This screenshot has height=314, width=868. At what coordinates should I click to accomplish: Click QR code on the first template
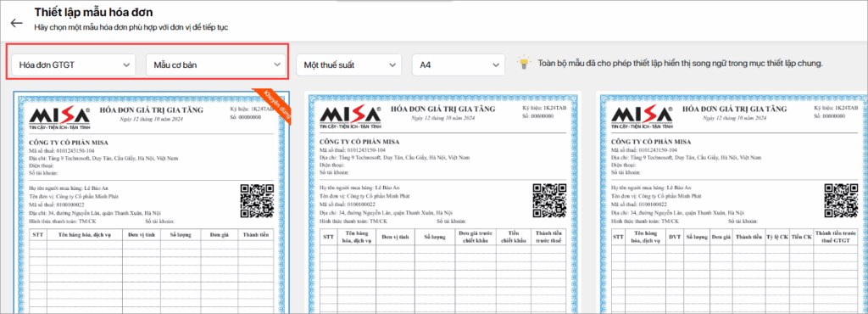pyautogui.click(x=256, y=201)
